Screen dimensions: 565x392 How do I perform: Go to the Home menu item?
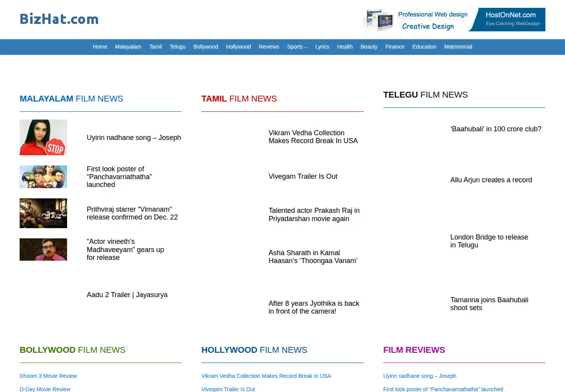click(100, 47)
